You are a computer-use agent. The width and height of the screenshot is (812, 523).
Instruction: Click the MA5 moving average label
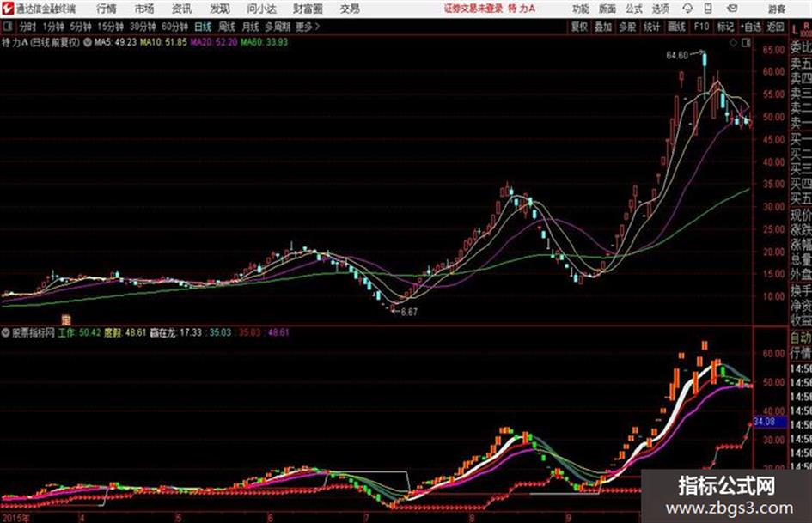pos(115,42)
